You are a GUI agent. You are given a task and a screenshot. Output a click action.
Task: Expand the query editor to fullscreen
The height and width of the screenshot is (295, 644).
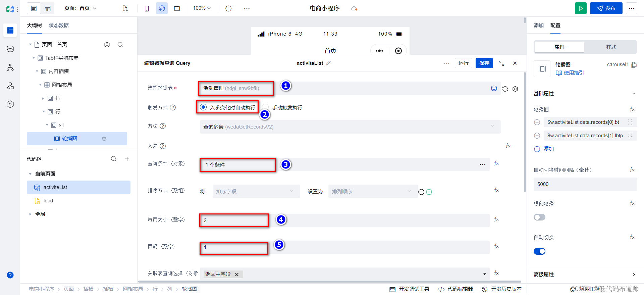pos(501,63)
